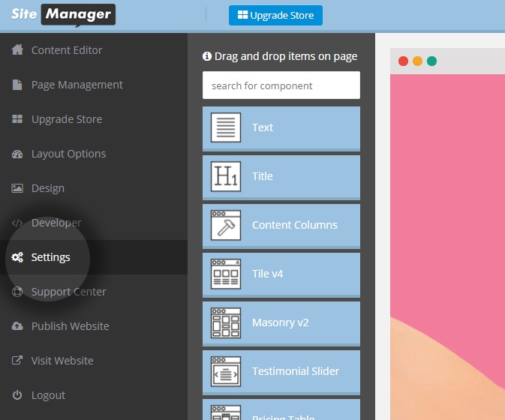Image resolution: width=505 pixels, height=420 pixels.
Task: Click the Content Editor home icon
Action: (x=17, y=50)
